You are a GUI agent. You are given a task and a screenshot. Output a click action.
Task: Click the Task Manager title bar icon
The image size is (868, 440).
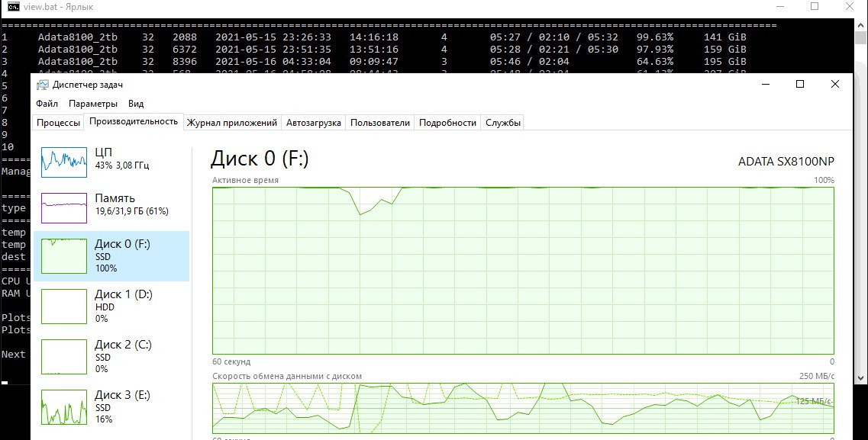click(42, 85)
